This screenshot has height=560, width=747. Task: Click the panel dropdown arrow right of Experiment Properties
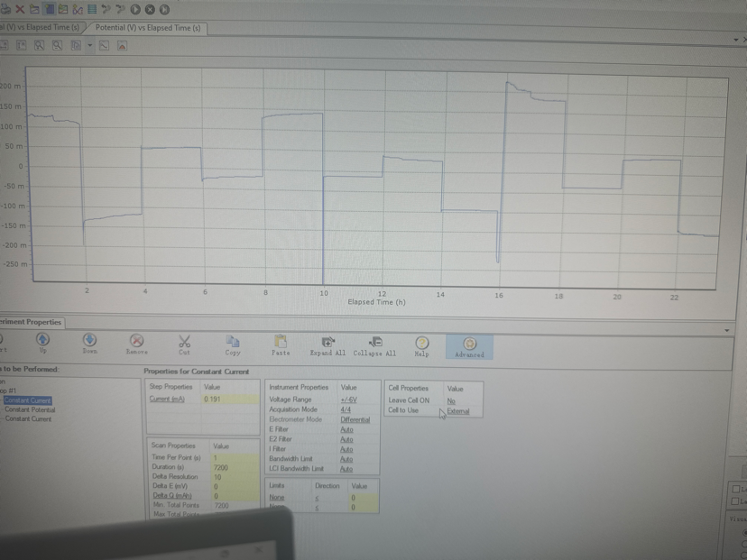[726, 330]
